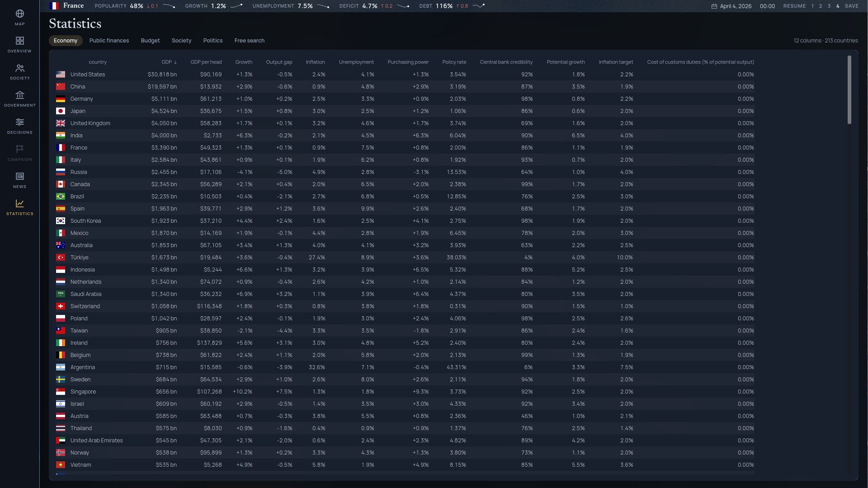Image resolution: width=868 pixels, height=488 pixels.
Task: Open the Free search tab
Action: (x=249, y=41)
